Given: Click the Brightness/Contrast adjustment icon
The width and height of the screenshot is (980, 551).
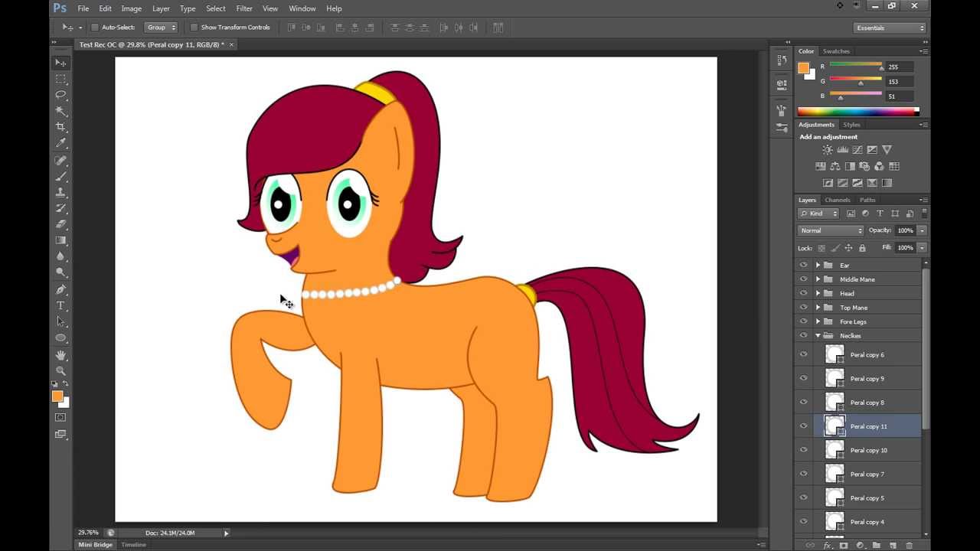Looking at the screenshot, I should pos(828,150).
